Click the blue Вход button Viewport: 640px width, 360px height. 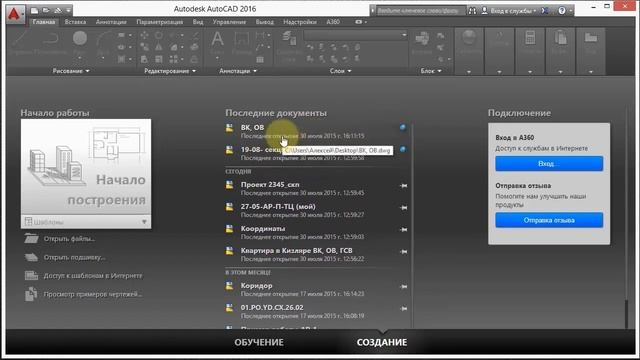pyautogui.click(x=549, y=164)
